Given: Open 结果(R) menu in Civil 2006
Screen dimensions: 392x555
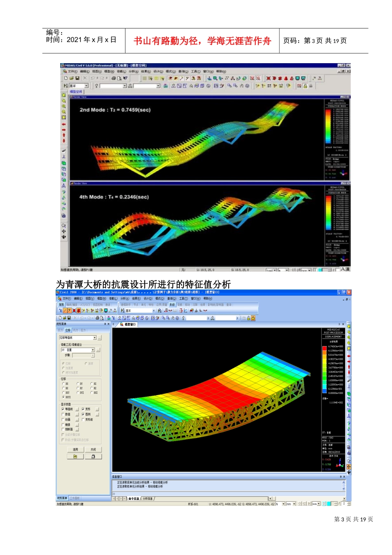Looking at the screenshot, I should click(136, 299).
